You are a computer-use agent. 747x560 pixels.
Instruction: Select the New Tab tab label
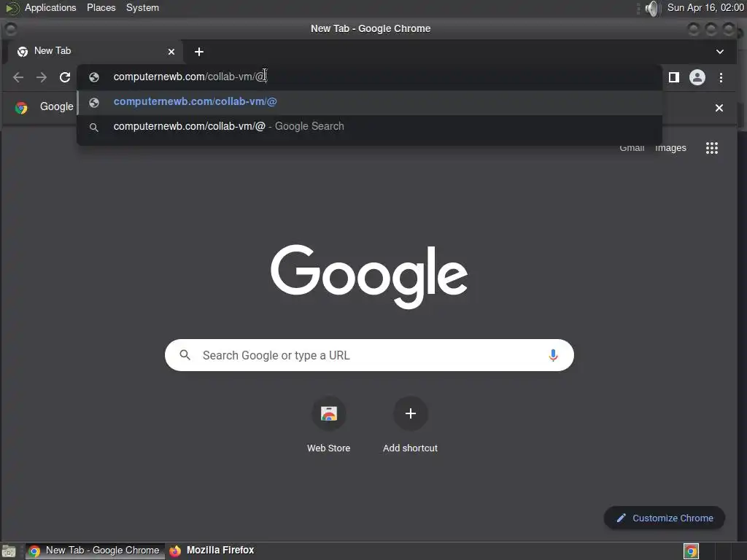coord(53,51)
